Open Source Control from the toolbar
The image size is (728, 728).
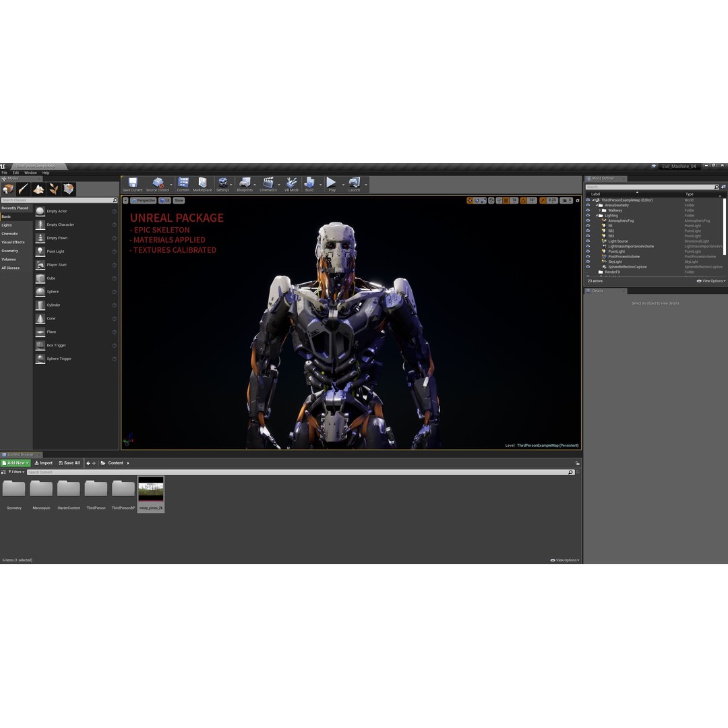158,184
